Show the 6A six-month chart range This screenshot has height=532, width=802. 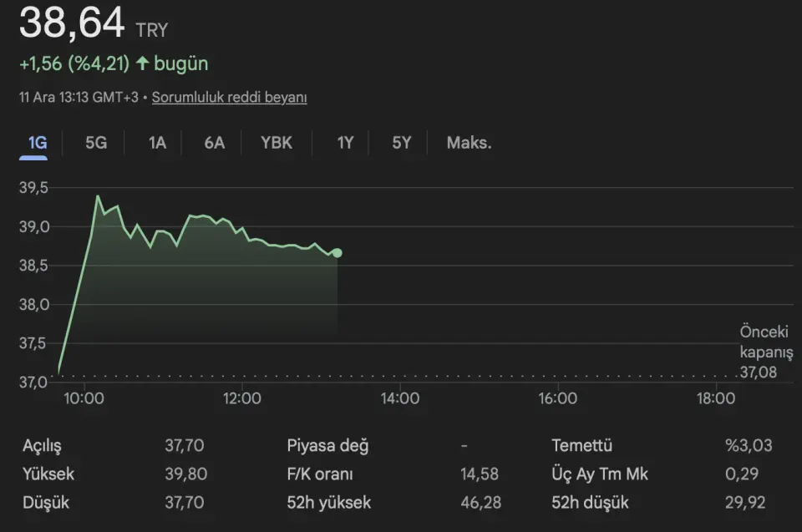point(215,143)
